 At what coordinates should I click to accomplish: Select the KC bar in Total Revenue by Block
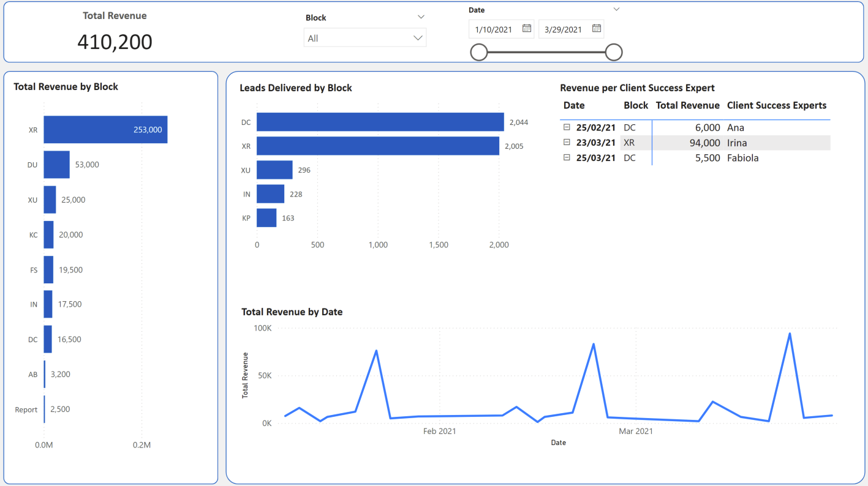tap(48, 234)
